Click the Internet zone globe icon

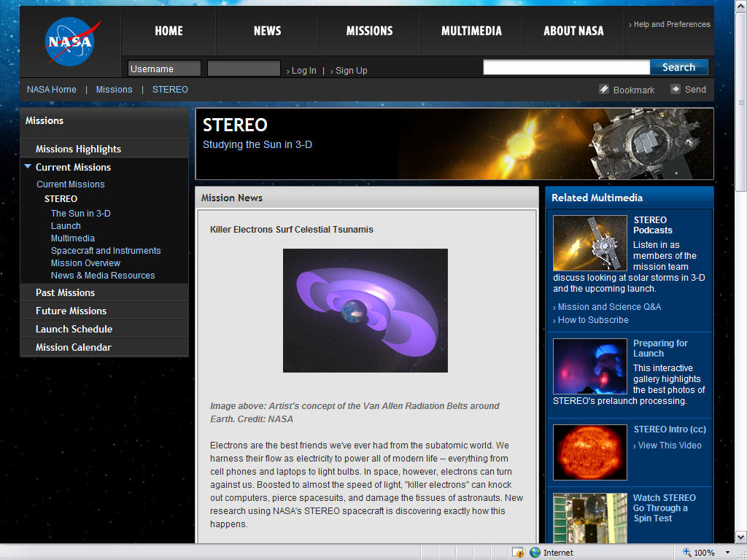tap(535, 553)
